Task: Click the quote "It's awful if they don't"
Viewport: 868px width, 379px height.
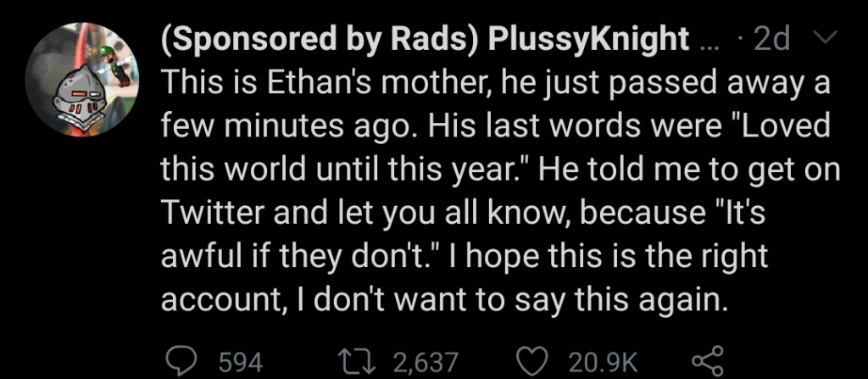Action: pos(463,234)
